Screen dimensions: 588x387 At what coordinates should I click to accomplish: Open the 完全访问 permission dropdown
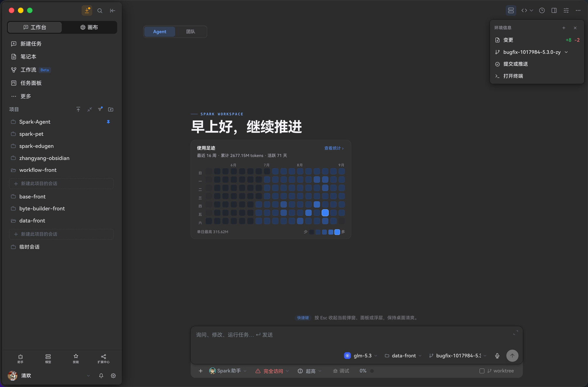(x=272, y=371)
